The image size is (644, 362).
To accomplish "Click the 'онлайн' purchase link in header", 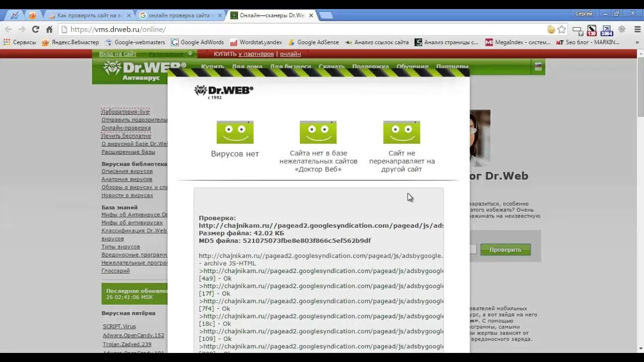I will 290,54.
